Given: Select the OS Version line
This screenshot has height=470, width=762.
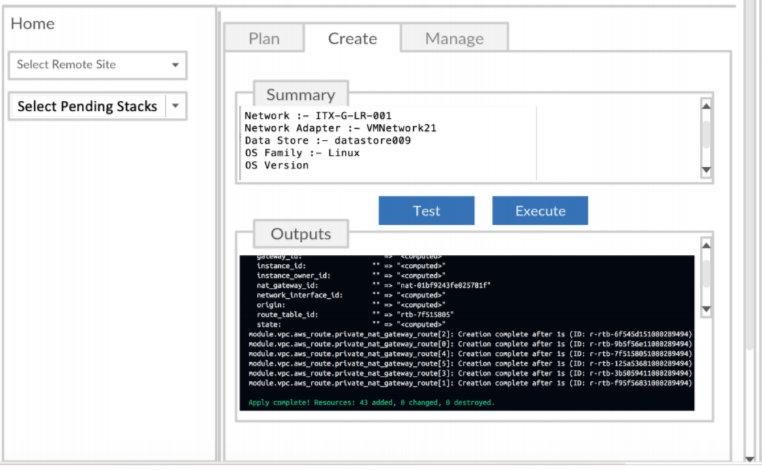Looking at the screenshot, I should click(277, 165).
